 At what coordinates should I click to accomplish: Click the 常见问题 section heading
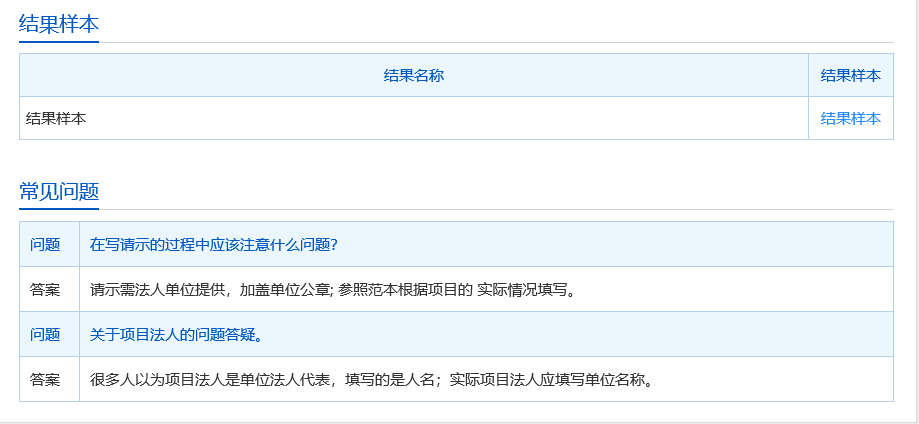click(59, 192)
